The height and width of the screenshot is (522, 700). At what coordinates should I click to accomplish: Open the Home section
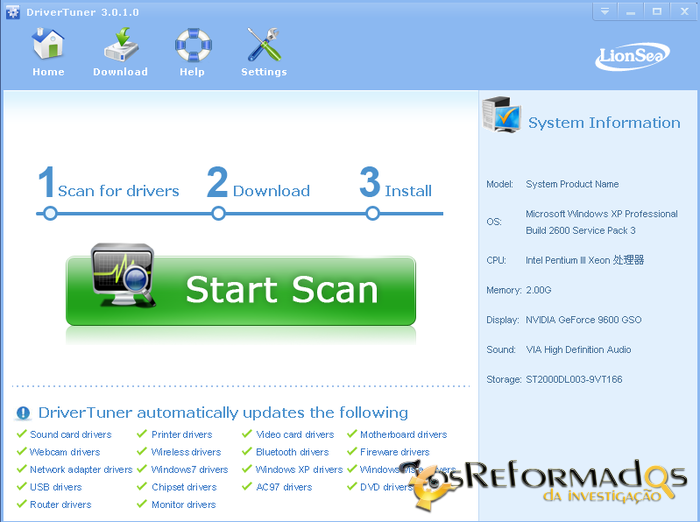48,52
